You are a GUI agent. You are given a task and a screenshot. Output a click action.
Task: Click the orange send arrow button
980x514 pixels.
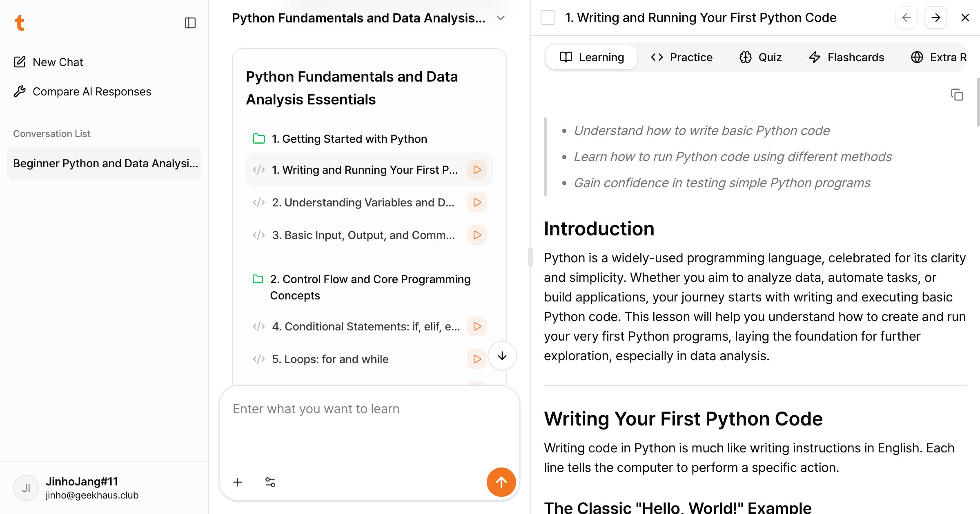(x=501, y=482)
